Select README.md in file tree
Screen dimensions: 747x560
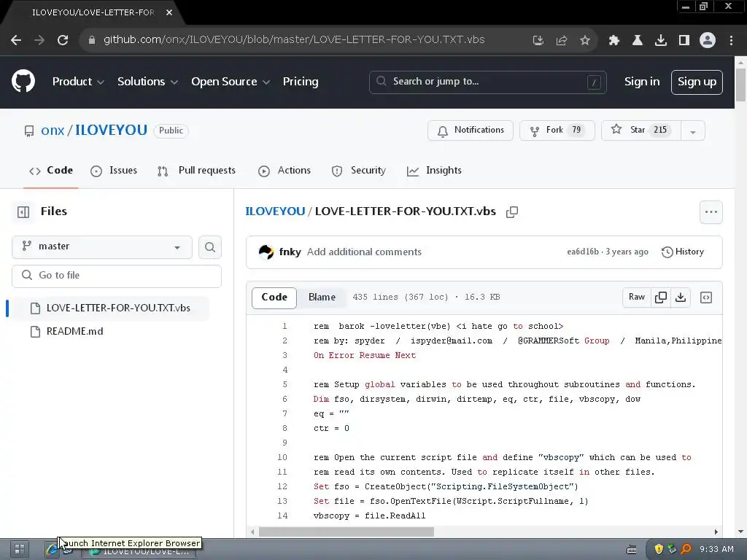click(x=74, y=332)
